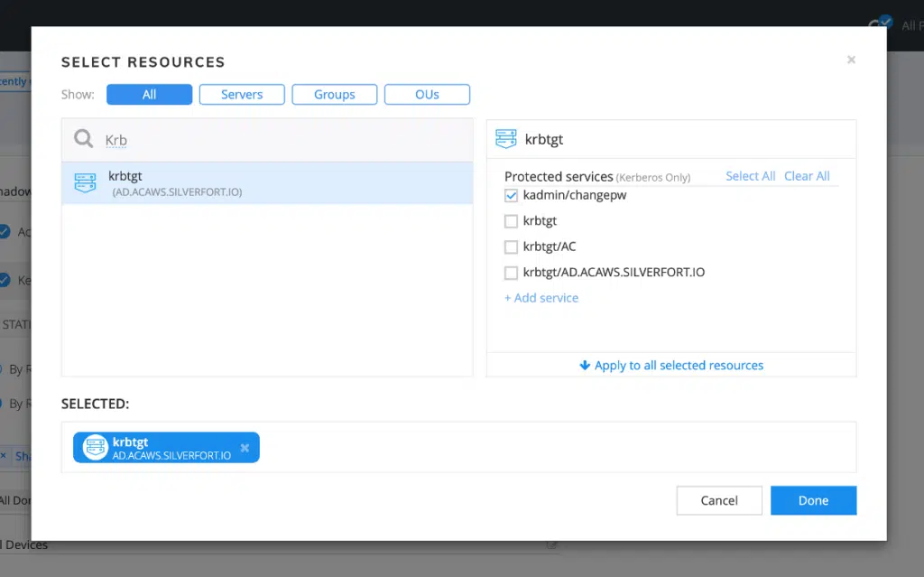
Task: Check the krbtgt/AC service
Action: pyautogui.click(x=511, y=247)
